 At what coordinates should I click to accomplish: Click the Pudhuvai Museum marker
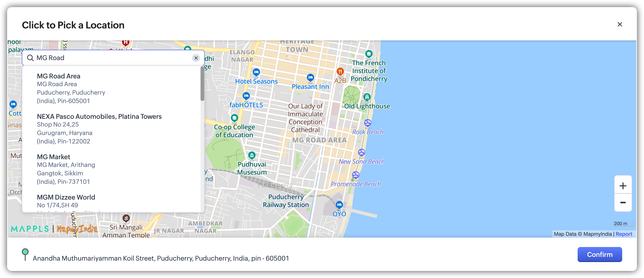pos(252,155)
